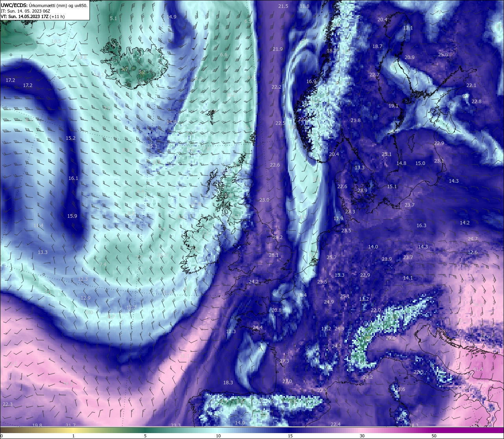Click the 'UWC/ECDS: Úrkomumætti (mm) og uv850.' title
The height and width of the screenshot is (439, 504).
[x=44, y=6]
